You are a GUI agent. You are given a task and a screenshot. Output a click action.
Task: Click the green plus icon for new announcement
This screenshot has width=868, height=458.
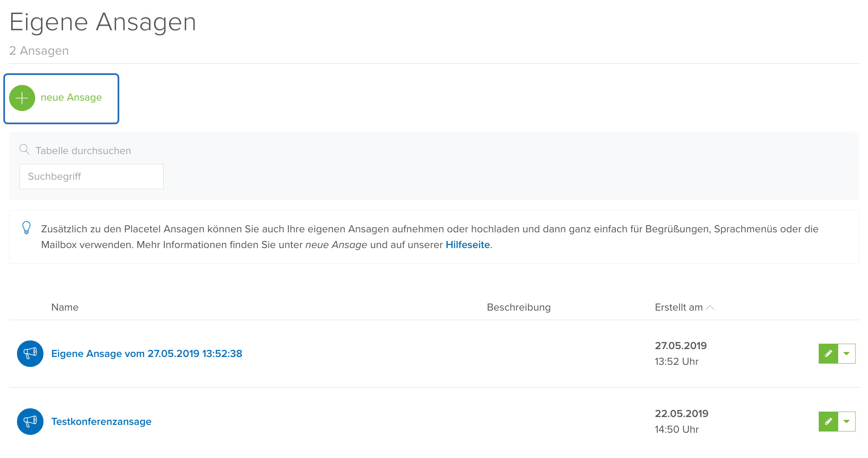[22, 98]
